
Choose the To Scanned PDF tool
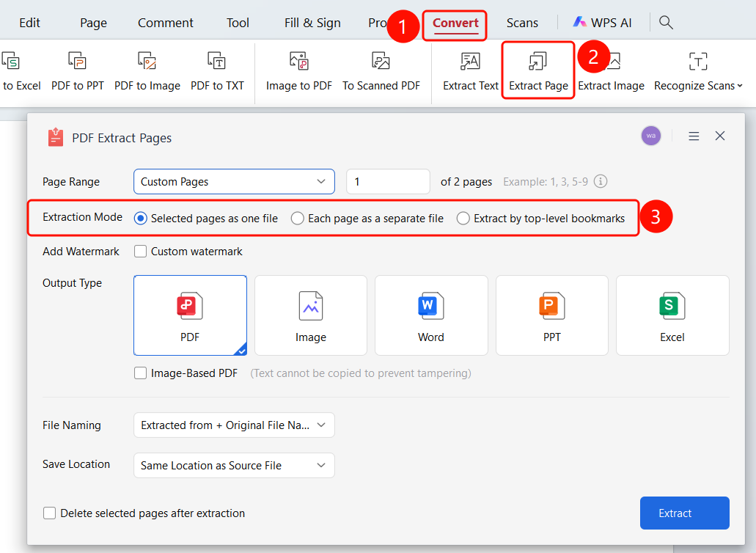tap(381, 71)
